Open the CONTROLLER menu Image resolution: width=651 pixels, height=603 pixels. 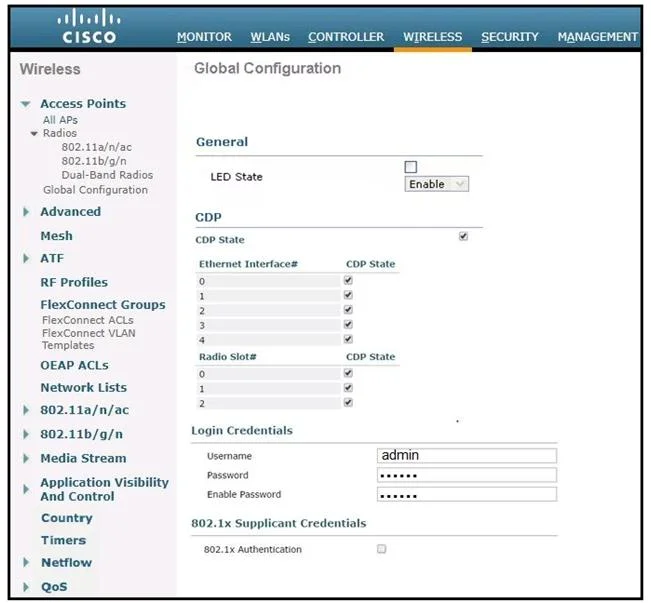click(346, 37)
